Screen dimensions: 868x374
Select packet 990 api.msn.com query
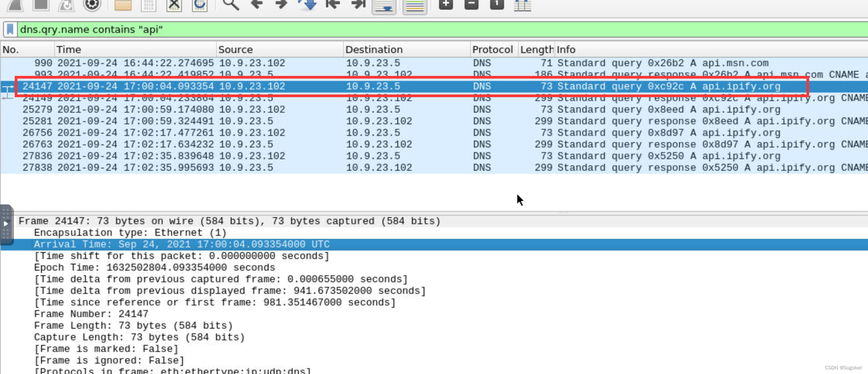[x=434, y=63]
